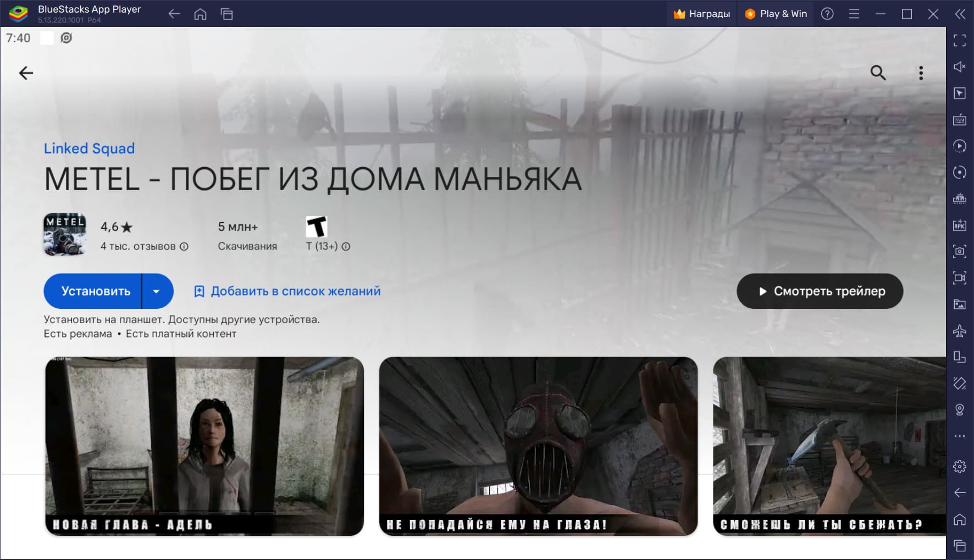Open the Не попадайся ему на глаза screenshot

click(x=538, y=446)
